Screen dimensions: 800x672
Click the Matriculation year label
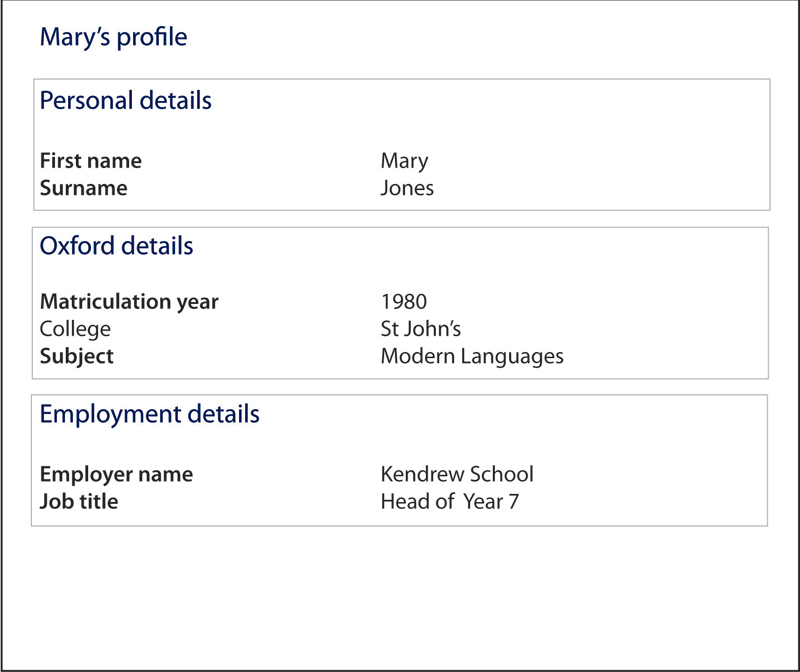coord(129,302)
